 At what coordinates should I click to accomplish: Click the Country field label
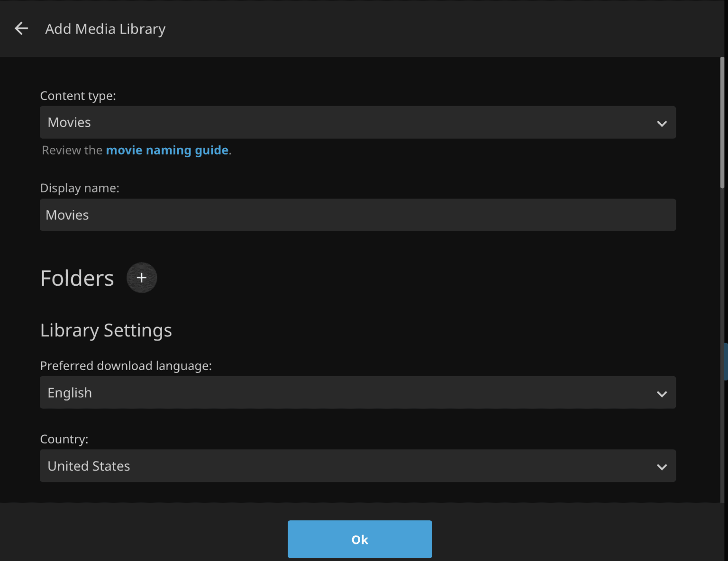(x=64, y=439)
